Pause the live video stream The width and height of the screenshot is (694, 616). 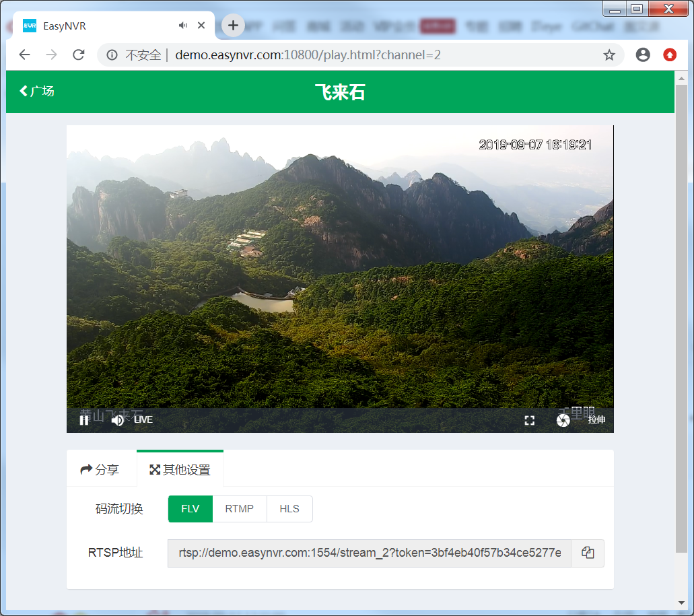point(84,420)
